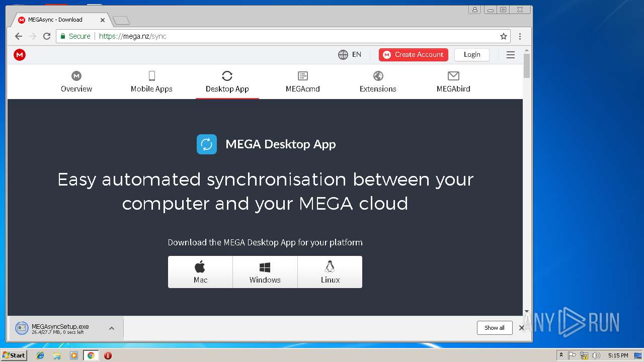Click the Create Account button

[414, 55]
